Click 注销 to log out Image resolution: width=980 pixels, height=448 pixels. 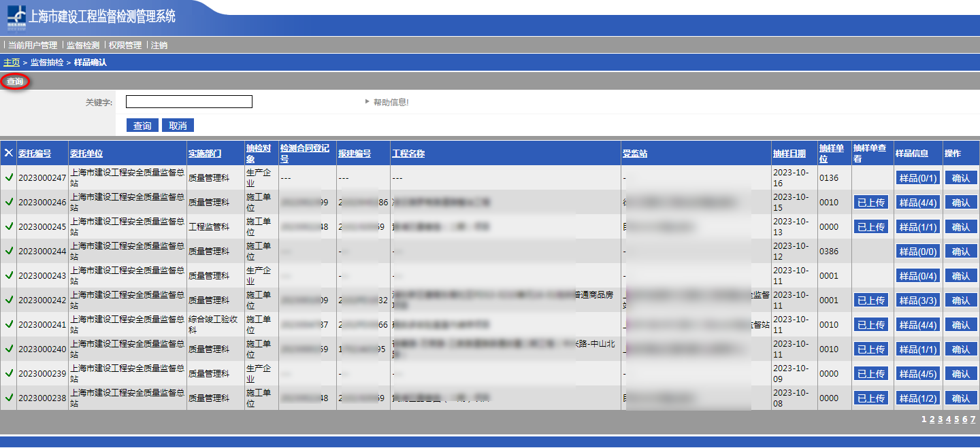pyautogui.click(x=159, y=46)
